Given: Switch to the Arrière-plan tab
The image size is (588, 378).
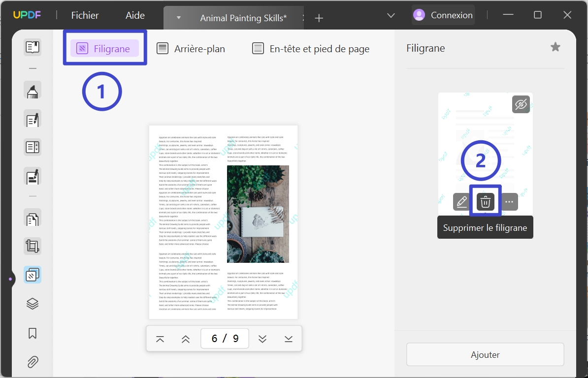Looking at the screenshot, I should [191, 48].
